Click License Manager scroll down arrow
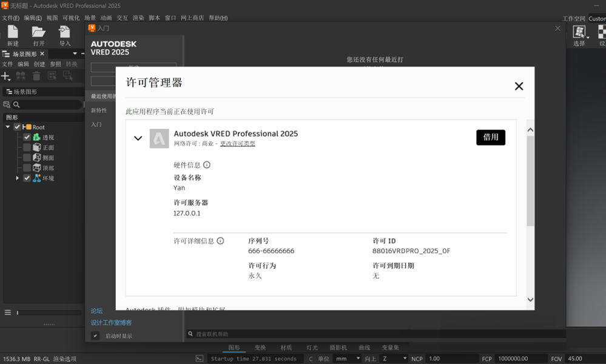Image resolution: width=606 pixels, height=364 pixels. click(530, 300)
